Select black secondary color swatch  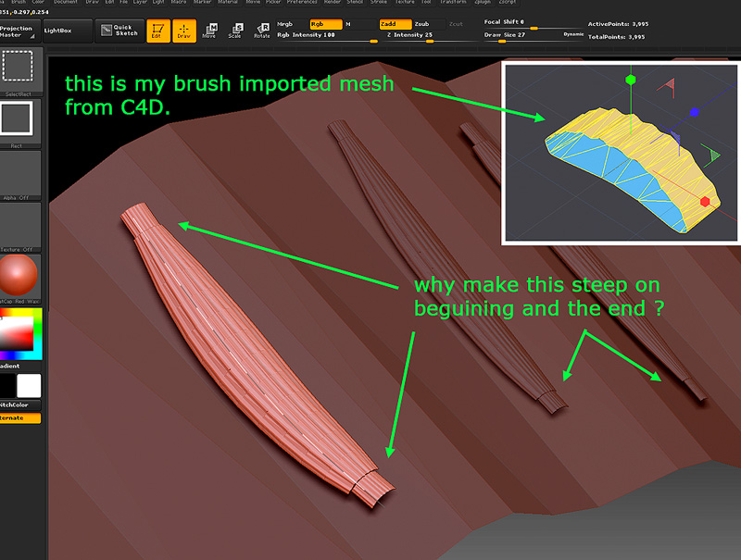click(7, 386)
